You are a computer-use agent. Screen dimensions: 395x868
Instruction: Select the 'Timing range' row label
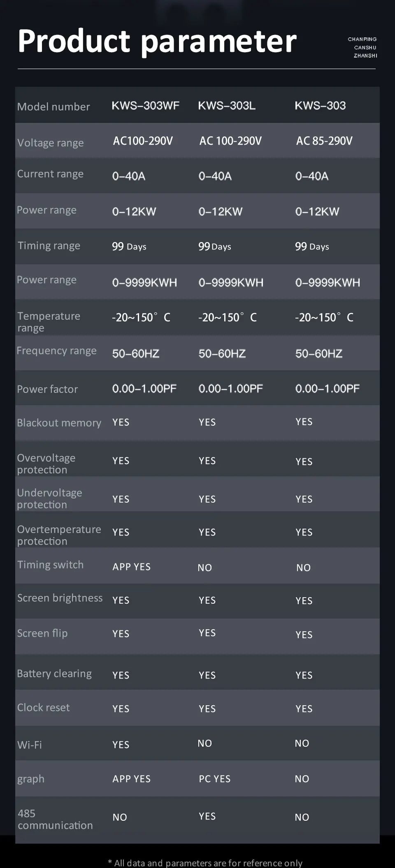49,246
